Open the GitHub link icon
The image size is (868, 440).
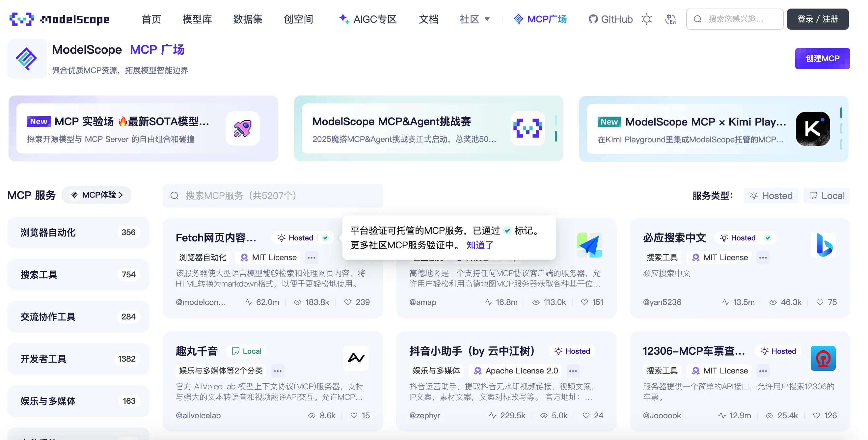(593, 19)
